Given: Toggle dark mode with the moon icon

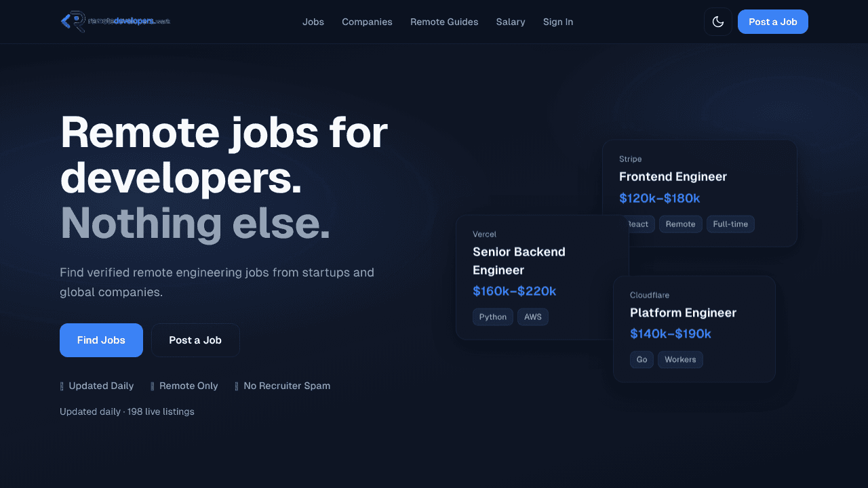Looking at the screenshot, I should (718, 22).
